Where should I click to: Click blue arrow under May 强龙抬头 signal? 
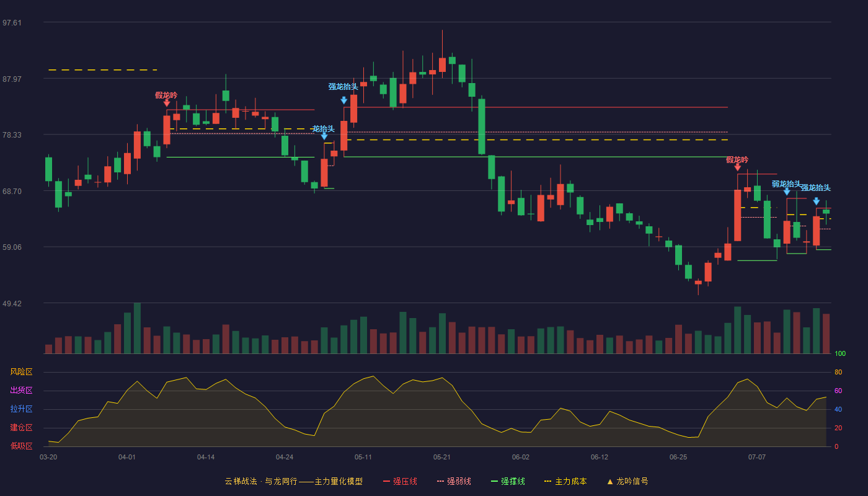pos(344,100)
